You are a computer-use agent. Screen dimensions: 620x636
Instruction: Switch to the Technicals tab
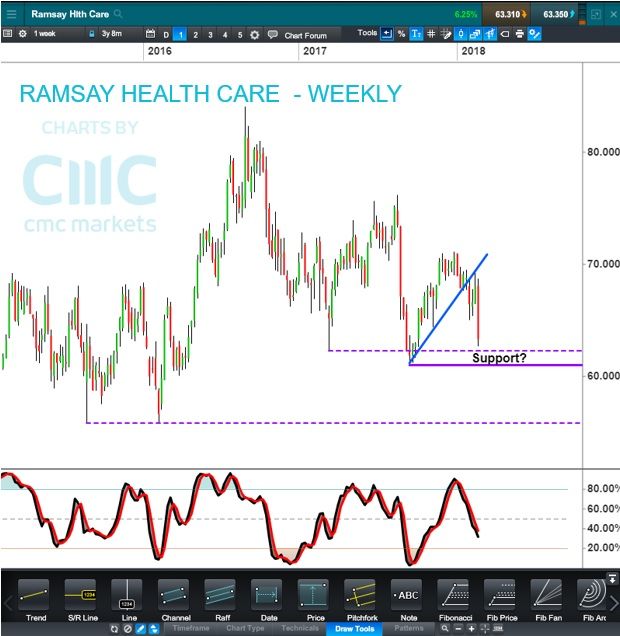coord(300,628)
